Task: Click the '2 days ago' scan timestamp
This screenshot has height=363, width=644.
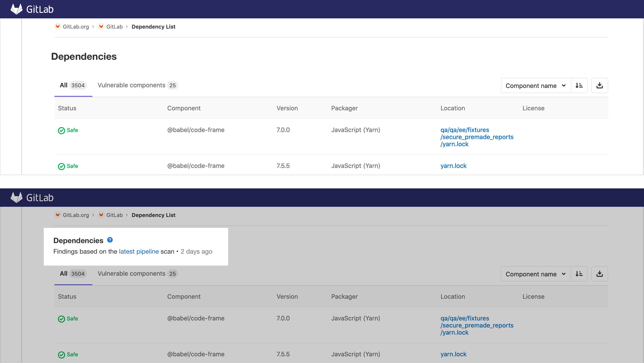Action: [196, 251]
